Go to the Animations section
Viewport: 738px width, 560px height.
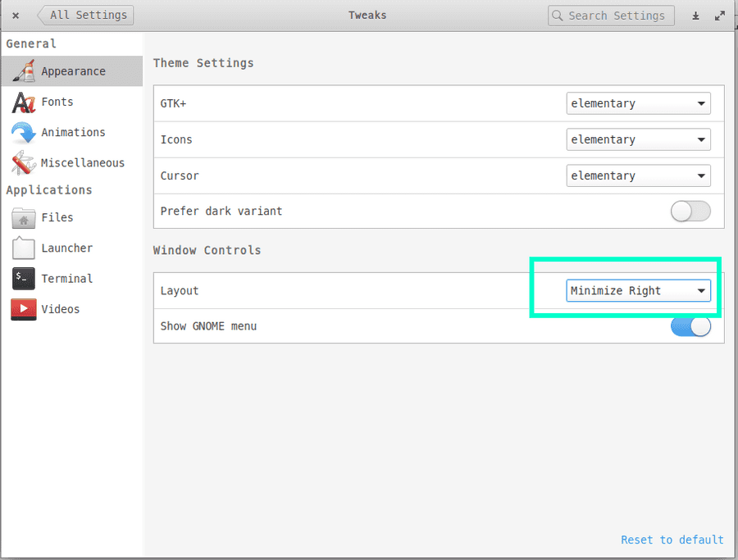pyautogui.click(x=72, y=132)
